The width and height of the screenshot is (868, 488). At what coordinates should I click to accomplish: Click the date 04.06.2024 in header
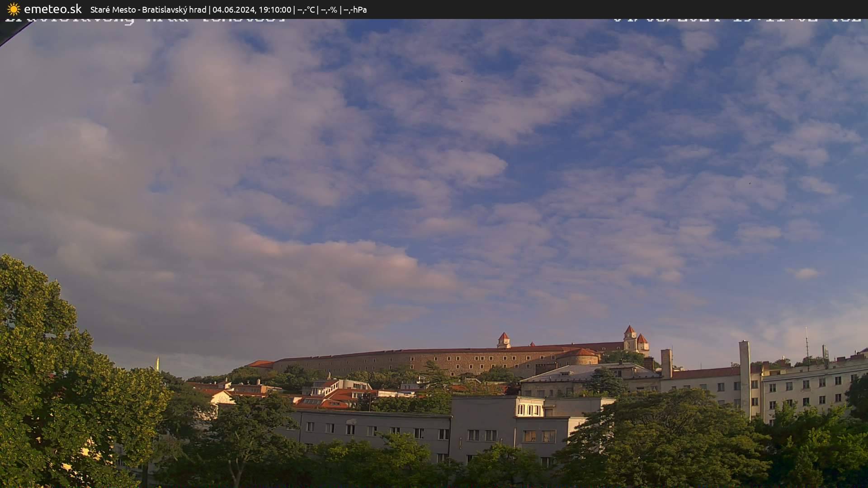[x=233, y=9]
